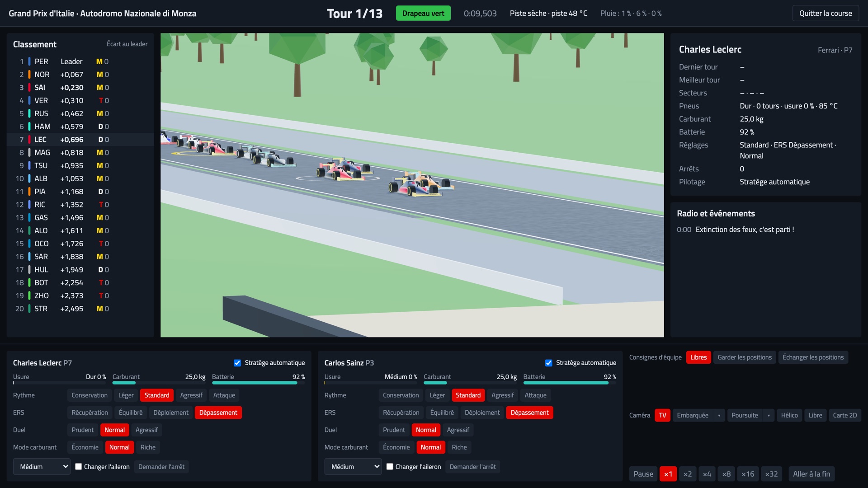Open Sainz's Médium tyre dropdown
Viewport: 868px width, 488px height.
(x=353, y=466)
